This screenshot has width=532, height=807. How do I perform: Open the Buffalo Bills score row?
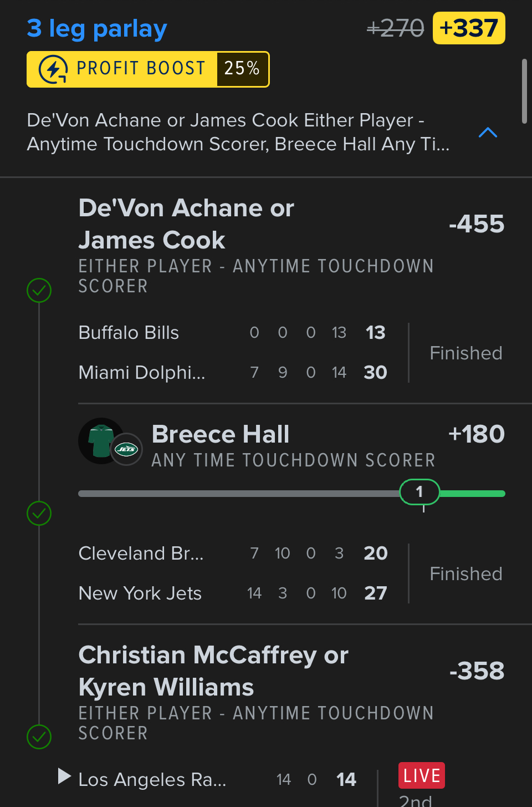(x=233, y=333)
